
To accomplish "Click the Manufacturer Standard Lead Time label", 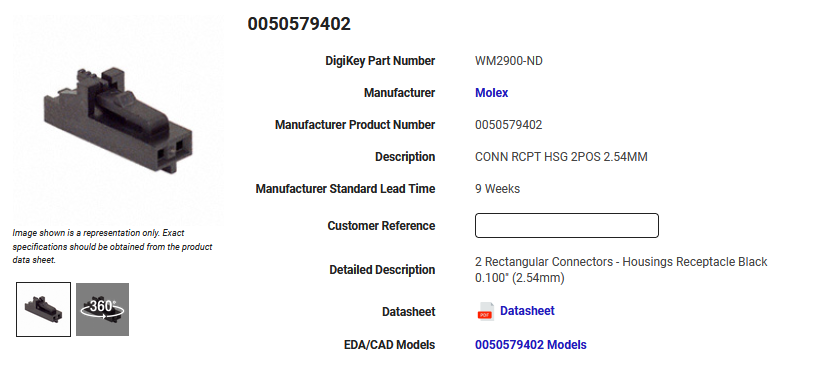I will pos(345,189).
